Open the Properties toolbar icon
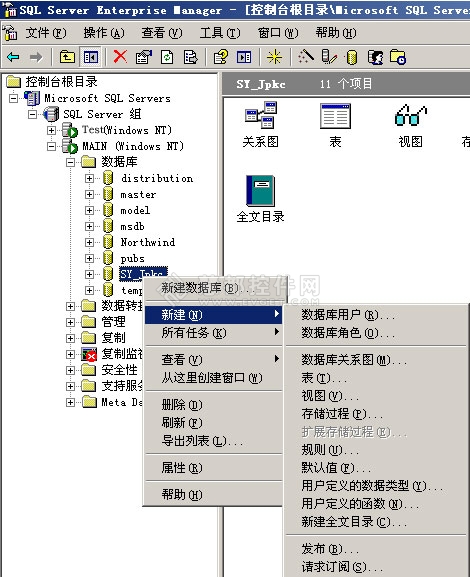The height and width of the screenshot is (577, 470). [x=144, y=57]
